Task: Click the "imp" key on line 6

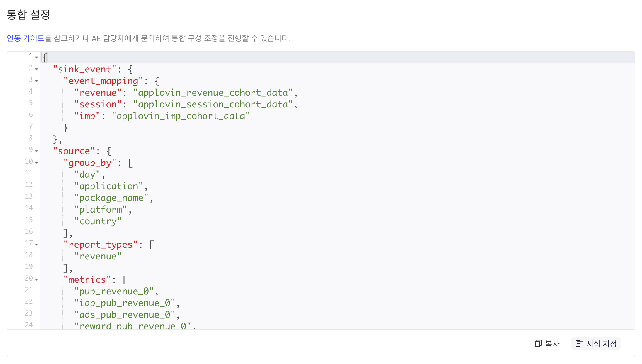Action: 87,116
